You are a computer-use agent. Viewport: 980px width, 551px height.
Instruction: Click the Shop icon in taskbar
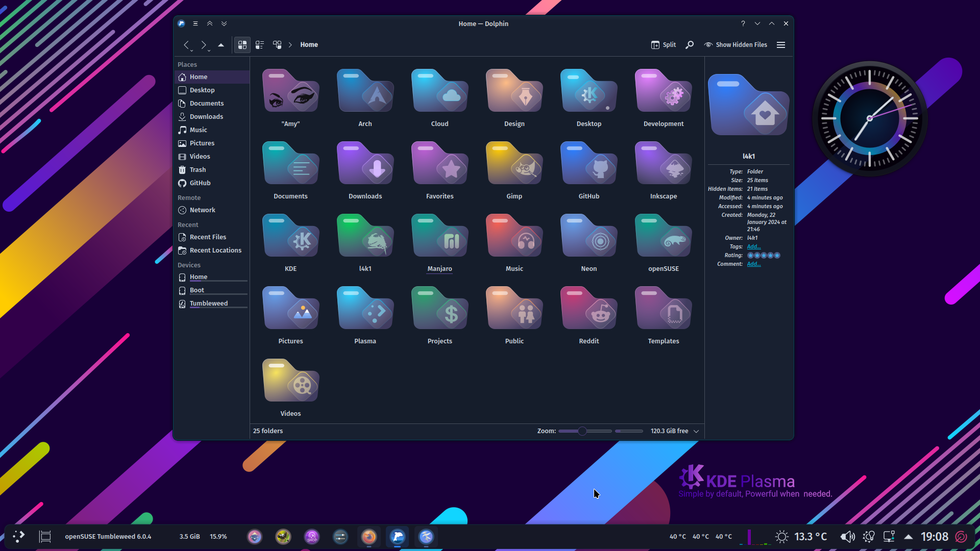311,537
